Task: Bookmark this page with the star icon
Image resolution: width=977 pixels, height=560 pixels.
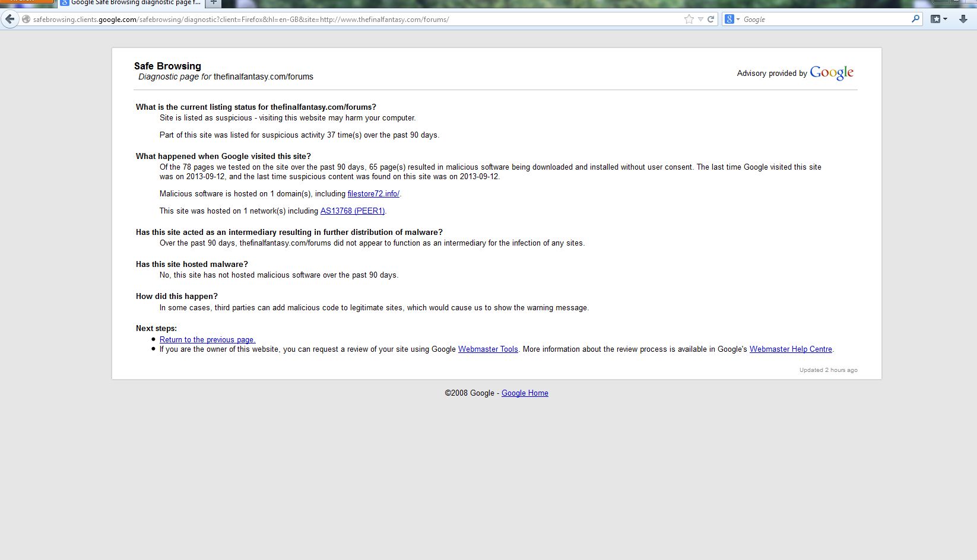Action: (x=689, y=19)
